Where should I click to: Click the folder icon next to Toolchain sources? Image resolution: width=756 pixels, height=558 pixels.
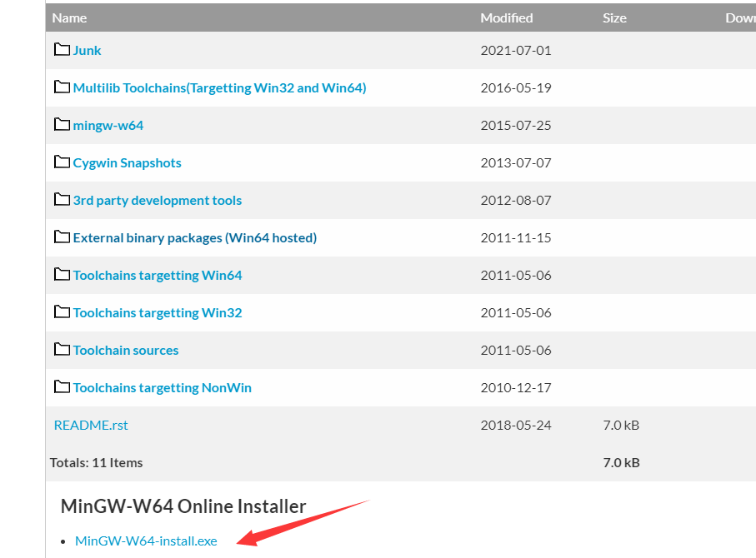coord(62,349)
